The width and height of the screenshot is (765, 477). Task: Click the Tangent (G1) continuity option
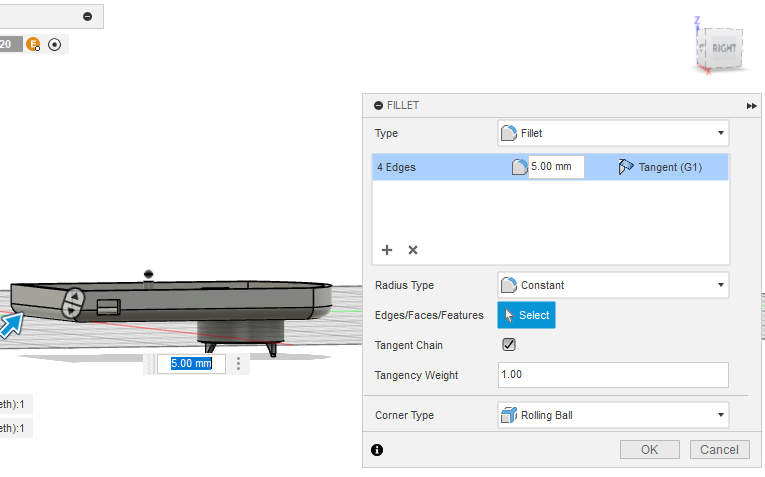670,167
